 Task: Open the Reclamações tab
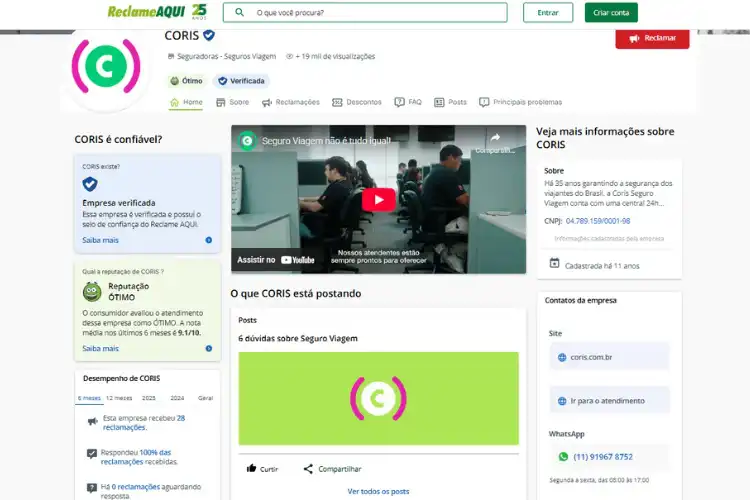click(290, 102)
